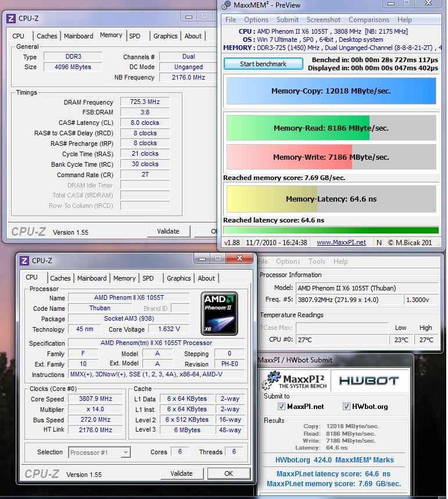
Task: Click the green progress bar in MaxxMEM
Action: pos(331,231)
